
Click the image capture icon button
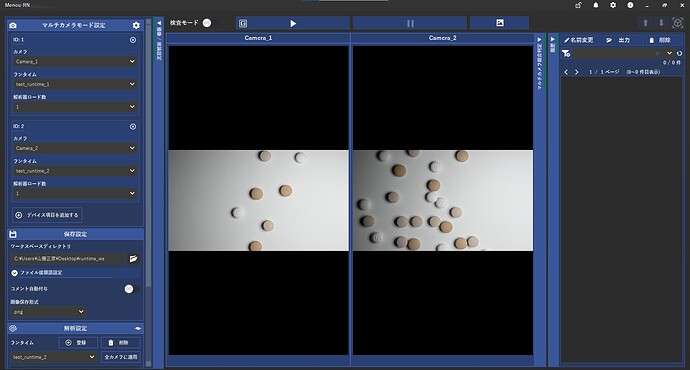tap(499, 23)
